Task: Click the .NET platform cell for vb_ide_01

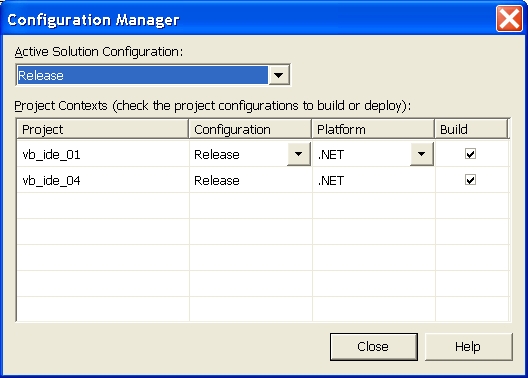Action: [362, 154]
